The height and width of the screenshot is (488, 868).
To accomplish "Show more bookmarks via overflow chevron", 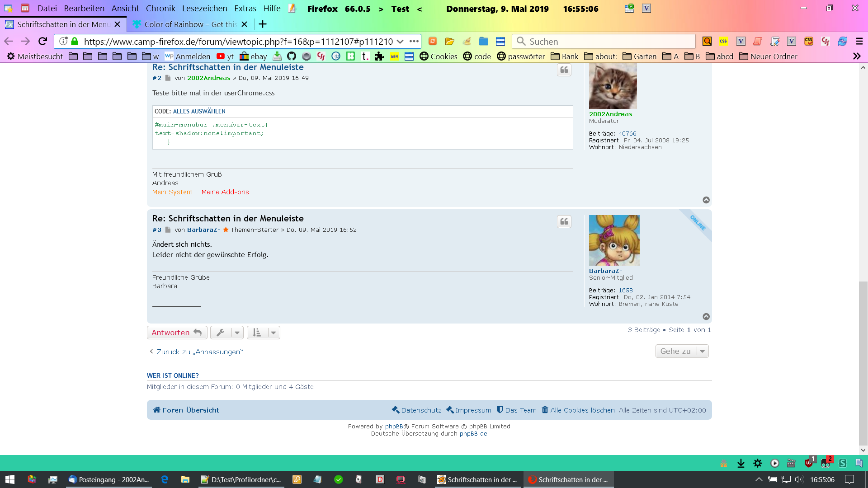I will tap(856, 56).
